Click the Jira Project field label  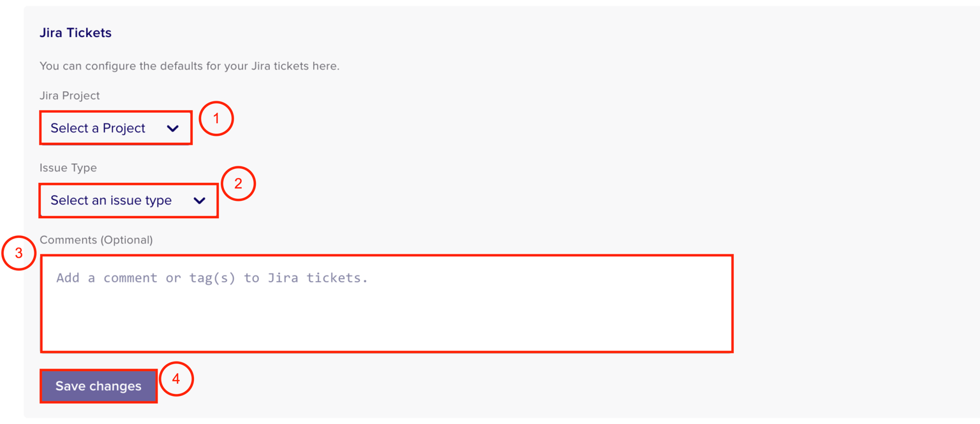70,96
